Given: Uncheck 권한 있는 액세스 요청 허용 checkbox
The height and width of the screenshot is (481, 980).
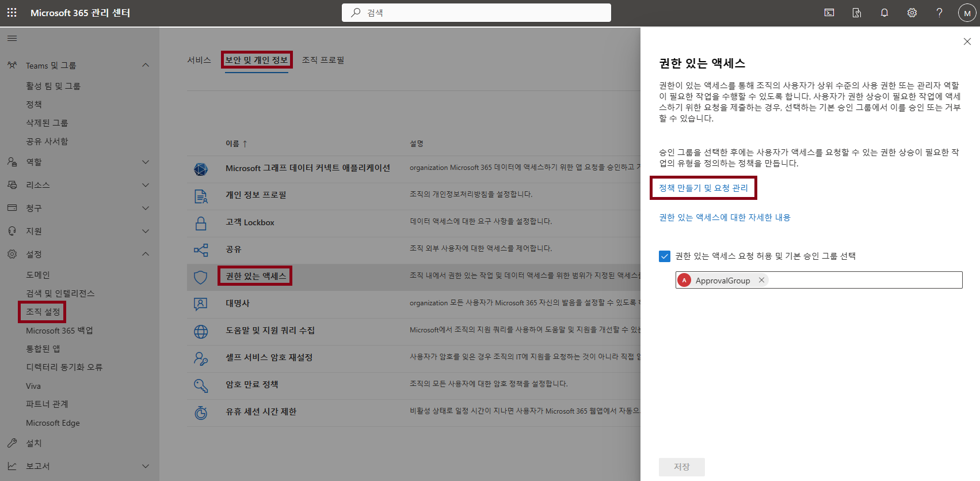Looking at the screenshot, I should tap(665, 256).
